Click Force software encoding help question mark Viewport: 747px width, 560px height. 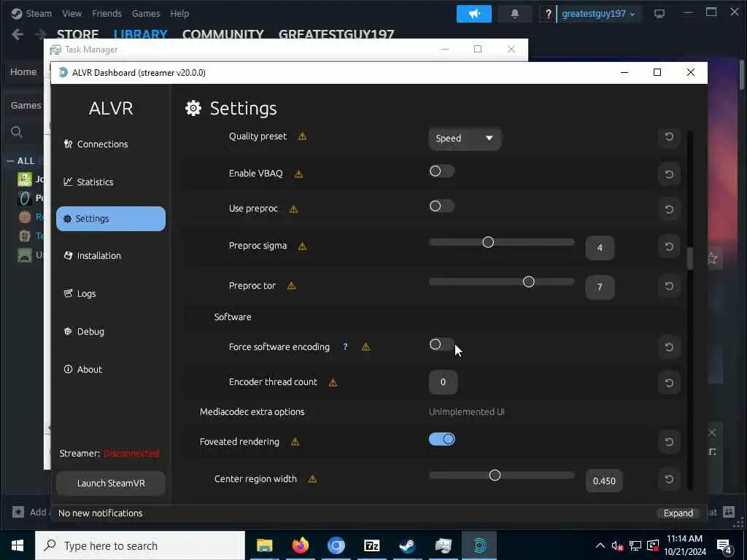(345, 347)
